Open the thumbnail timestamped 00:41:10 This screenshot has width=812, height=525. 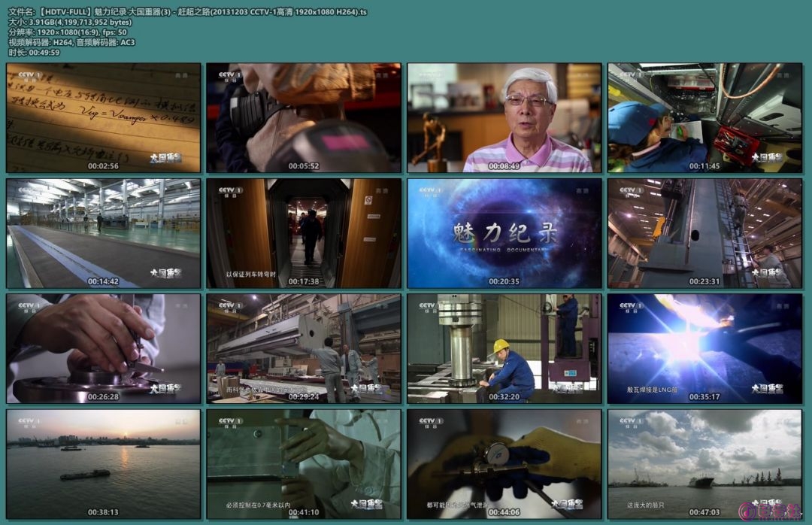pyautogui.click(x=304, y=464)
